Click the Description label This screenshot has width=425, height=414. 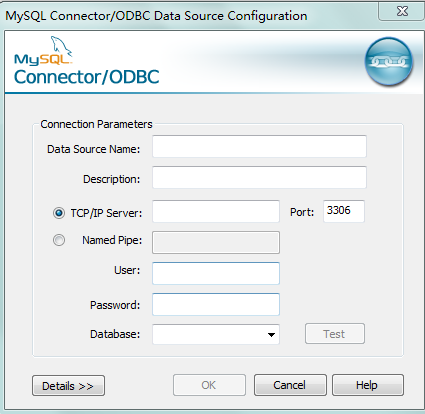[x=112, y=179]
